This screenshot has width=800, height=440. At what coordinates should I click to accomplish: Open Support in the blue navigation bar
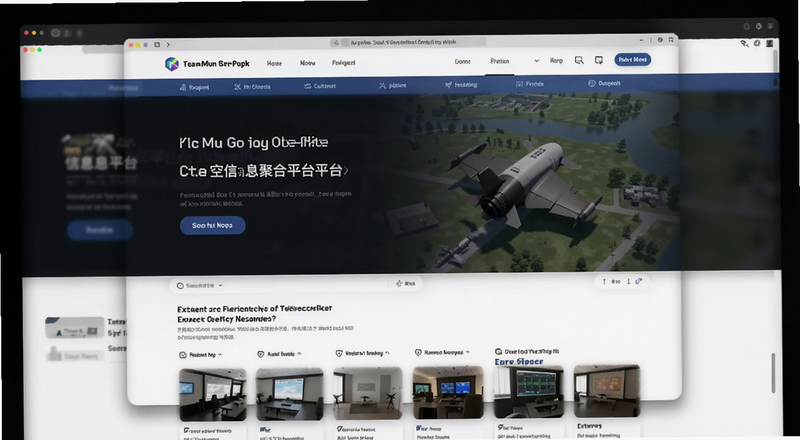194,87
